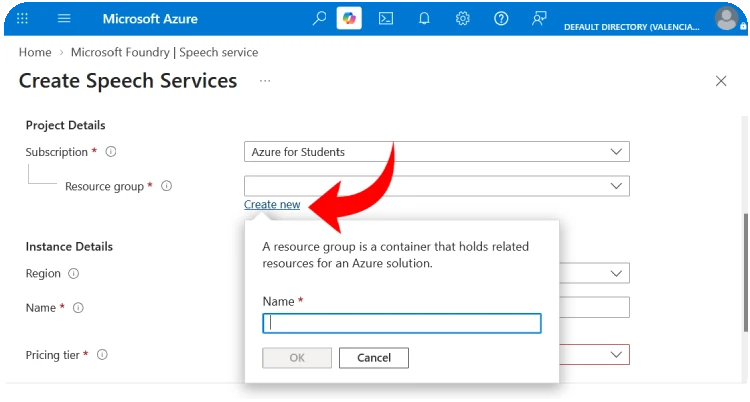The height and width of the screenshot is (402, 750).
Task: Open the portal hamburger menu
Action: pyautogui.click(x=64, y=19)
